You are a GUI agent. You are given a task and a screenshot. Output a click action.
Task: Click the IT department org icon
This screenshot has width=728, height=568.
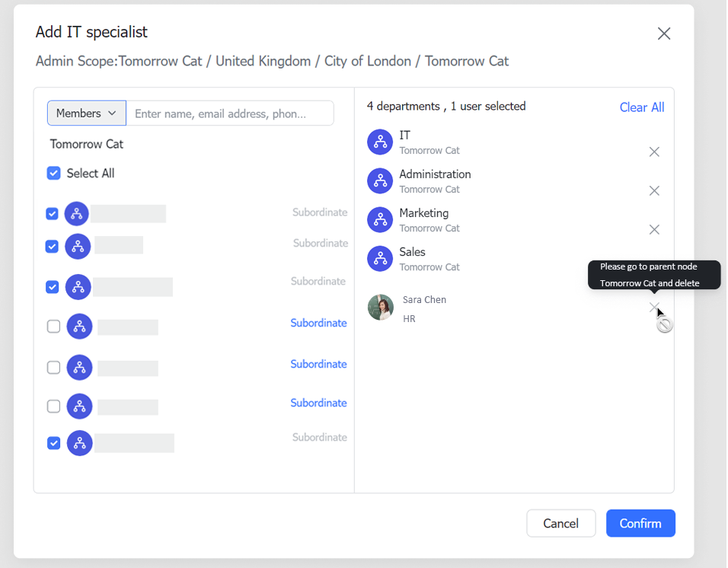click(380, 142)
